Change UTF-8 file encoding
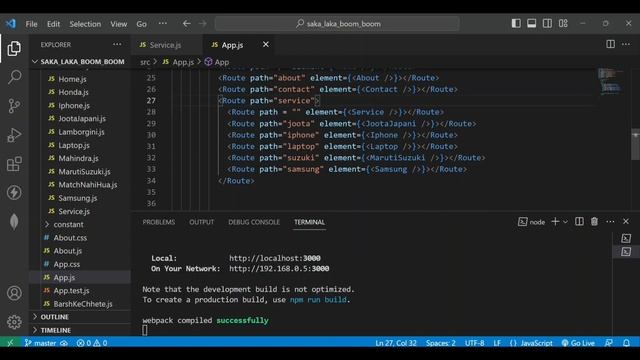The image size is (640, 360). pyautogui.click(x=474, y=343)
